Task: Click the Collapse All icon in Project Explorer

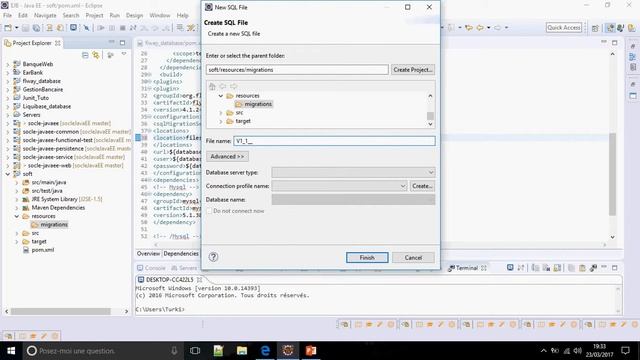Action: (85, 55)
